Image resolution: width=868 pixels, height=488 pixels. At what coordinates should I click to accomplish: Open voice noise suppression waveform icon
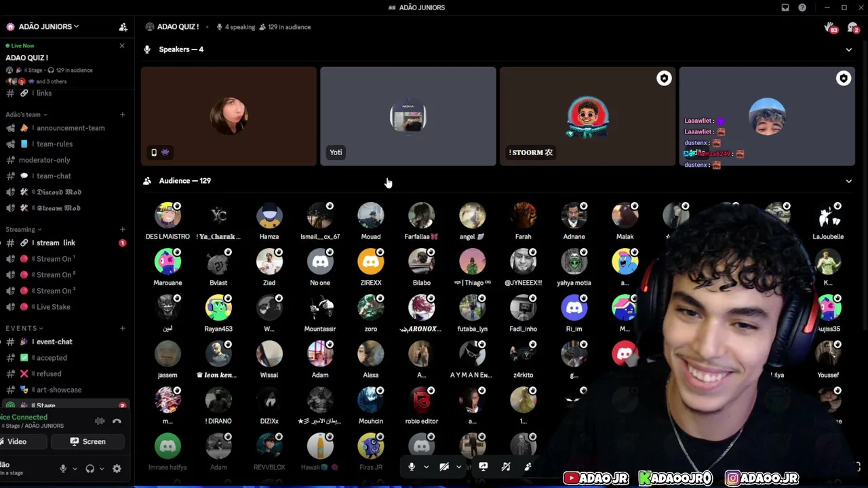(x=100, y=421)
